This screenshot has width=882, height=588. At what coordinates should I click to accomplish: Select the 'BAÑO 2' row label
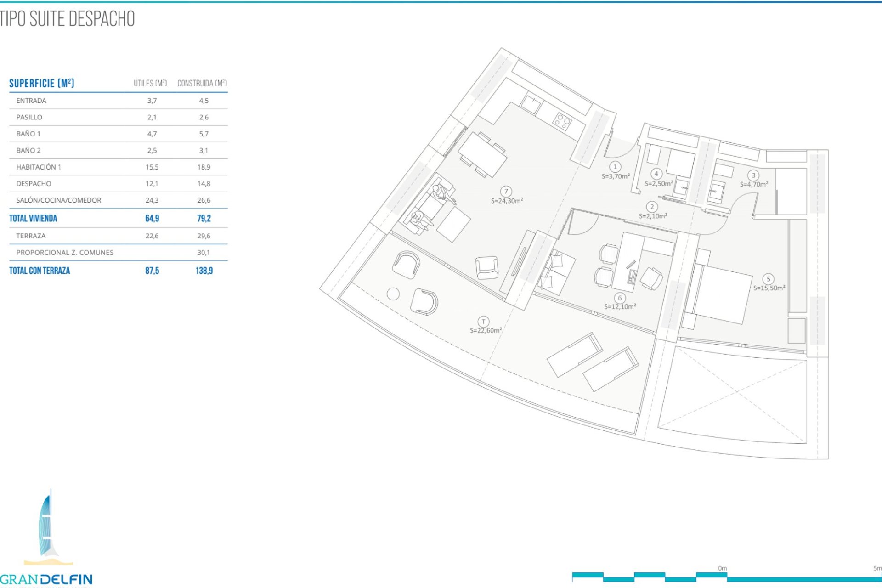pos(28,150)
